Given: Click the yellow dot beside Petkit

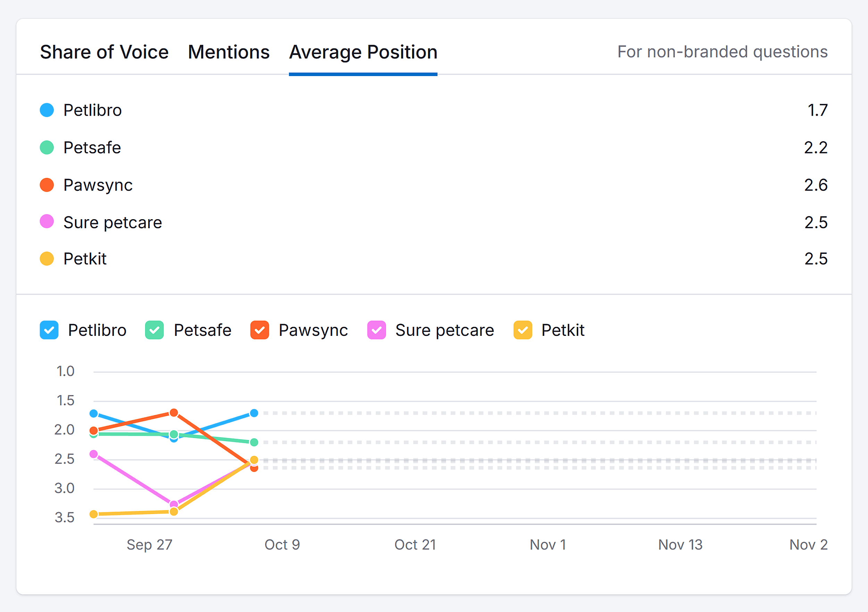Looking at the screenshot, I should click(x=48, y=259).
